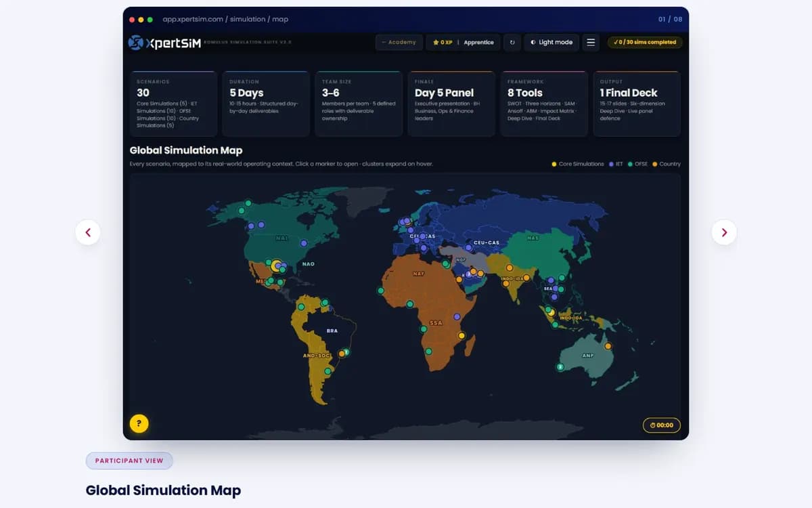This screenshot has height=508, width=812.
Task: Open the purple marker near the Great Lakes
Action: point(304,242)
